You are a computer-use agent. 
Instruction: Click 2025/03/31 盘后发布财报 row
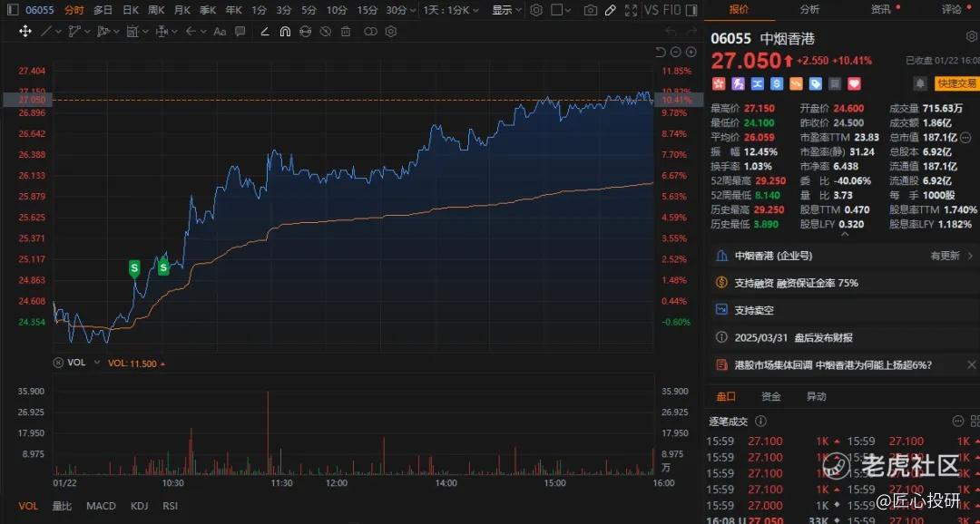pyautogui.click(x=845, y=338)
